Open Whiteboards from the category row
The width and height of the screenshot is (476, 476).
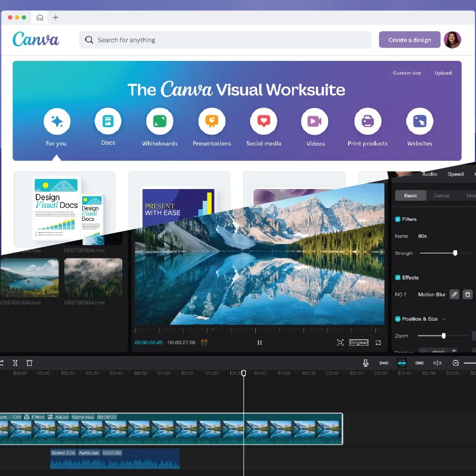tap(160, 121)
